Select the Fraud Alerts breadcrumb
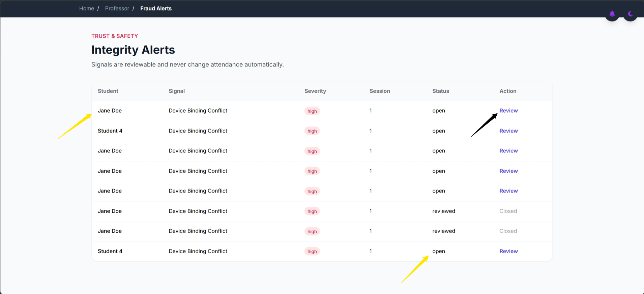 (156, 8)
